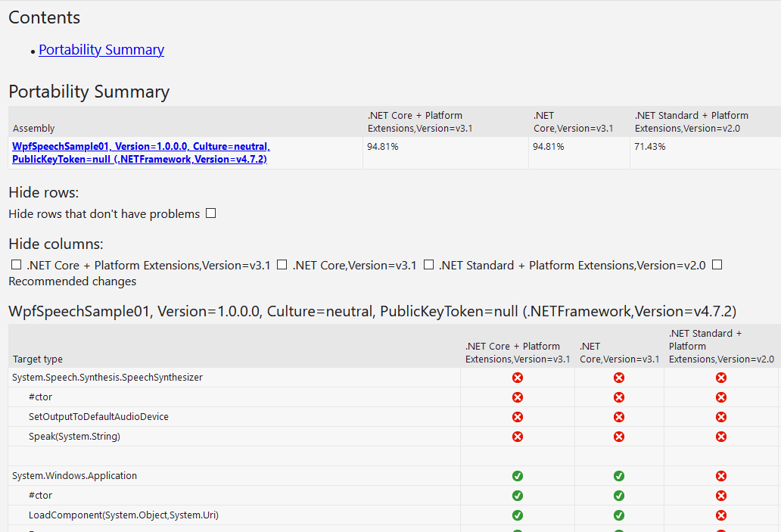781x532 pixels.
Task: Click Application #ctor green check in .NET Core column
Action: pos(619,496)
